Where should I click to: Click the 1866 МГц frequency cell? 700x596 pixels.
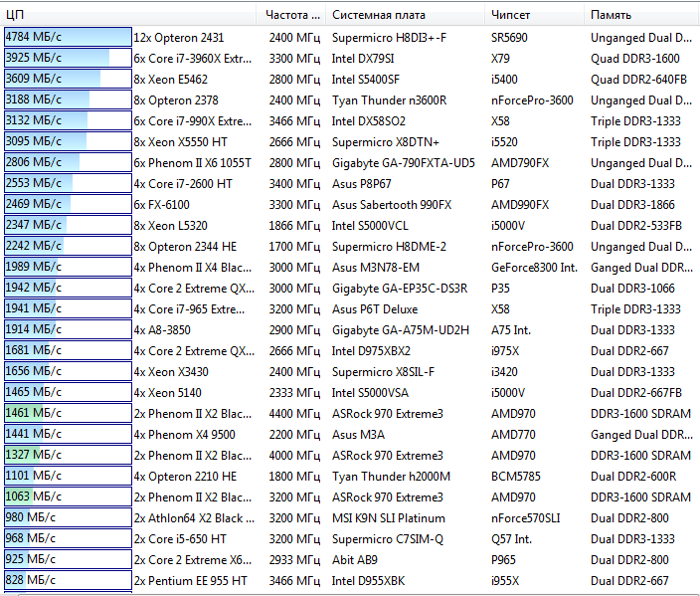click(x=294, y=226)
